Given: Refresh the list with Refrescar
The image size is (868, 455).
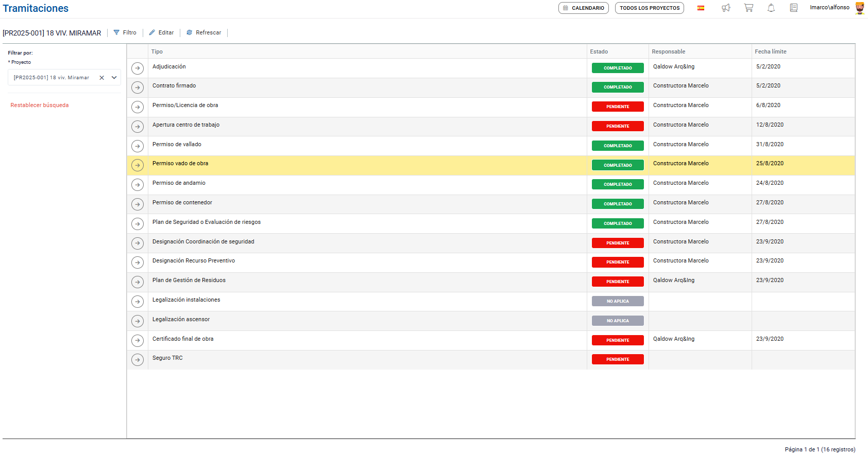Looking at the screenshot, I should point(203,32).
